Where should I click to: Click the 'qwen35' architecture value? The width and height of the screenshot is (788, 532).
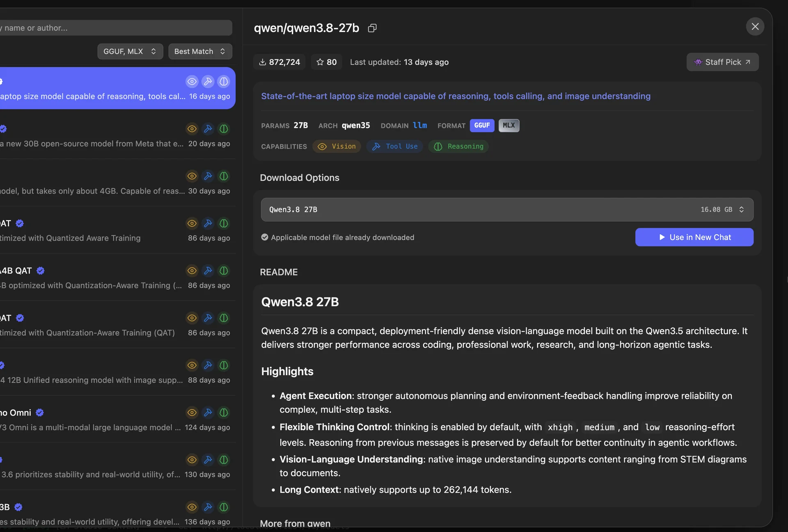tap(356, 126)
